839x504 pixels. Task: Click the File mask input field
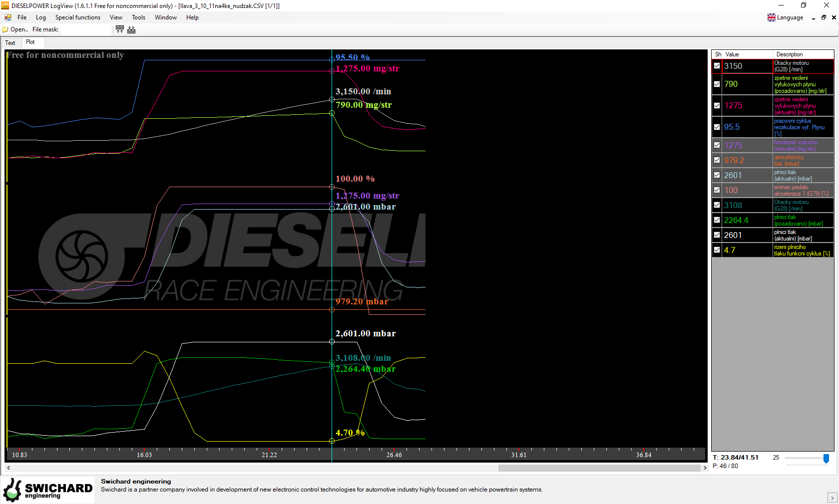85,29
